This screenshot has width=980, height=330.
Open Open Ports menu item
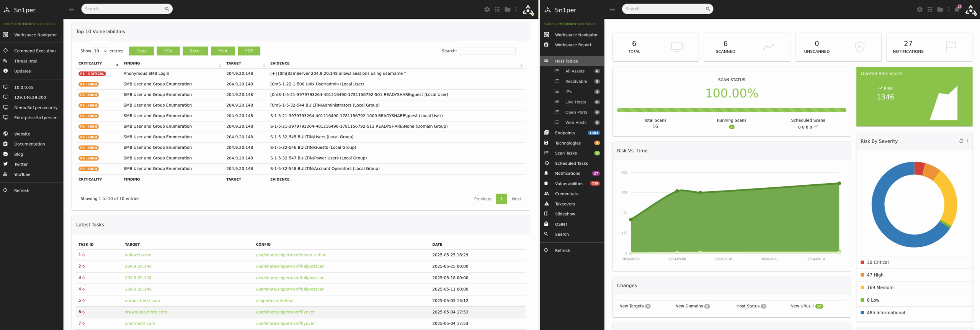tap(576, 112)
